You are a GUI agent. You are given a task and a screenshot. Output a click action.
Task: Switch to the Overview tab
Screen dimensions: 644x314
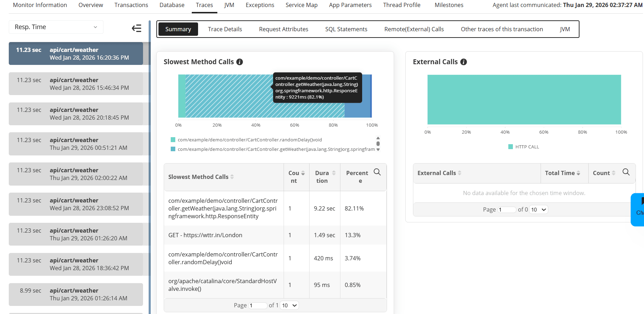pyautogui.click(x=91, y=5)
